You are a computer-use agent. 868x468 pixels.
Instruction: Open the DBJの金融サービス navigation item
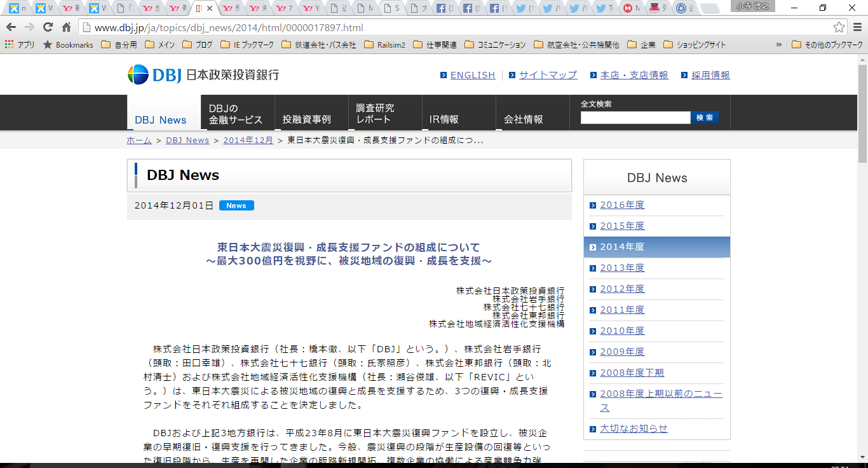(x=238, y=113)
